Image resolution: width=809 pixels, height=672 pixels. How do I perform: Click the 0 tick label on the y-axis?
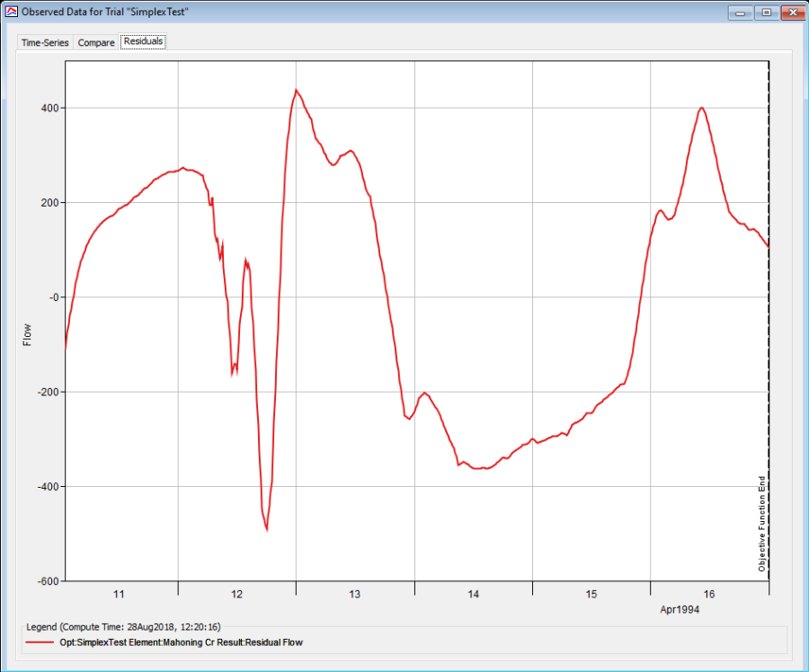tap(56, 297)
